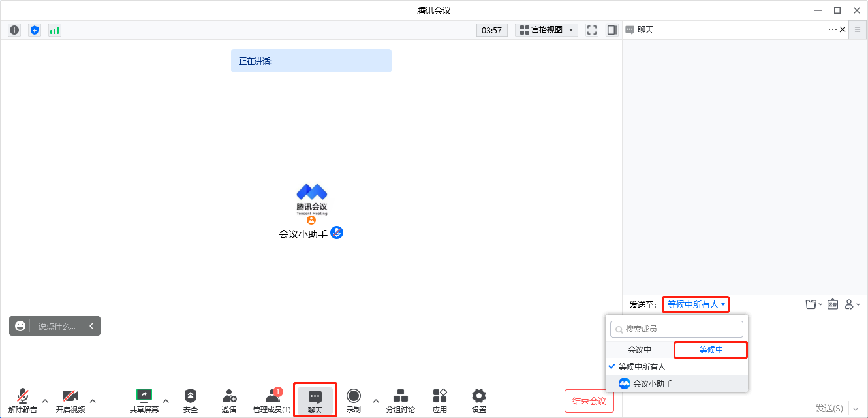The image size is (868, 418).
Task: Turn on camera with 开启视频
Action: coord(70,401)
